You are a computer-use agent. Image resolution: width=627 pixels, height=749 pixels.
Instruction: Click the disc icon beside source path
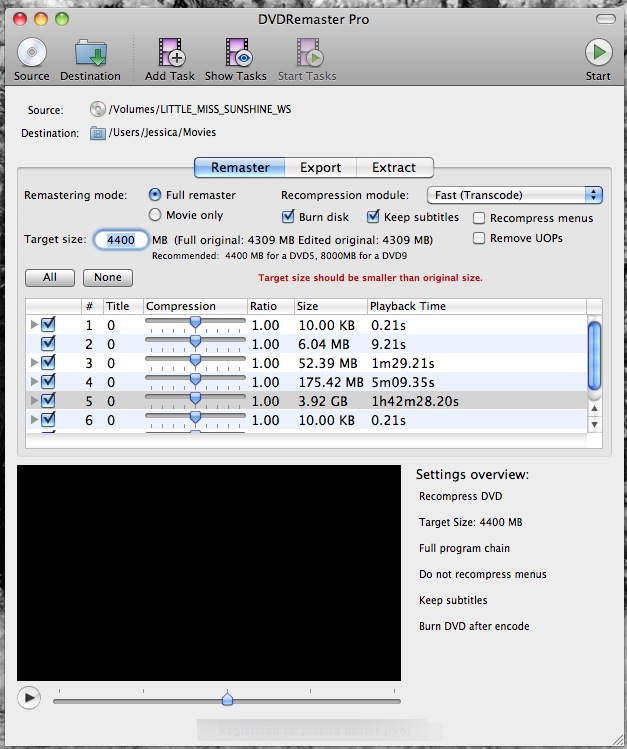coord(97,109)
